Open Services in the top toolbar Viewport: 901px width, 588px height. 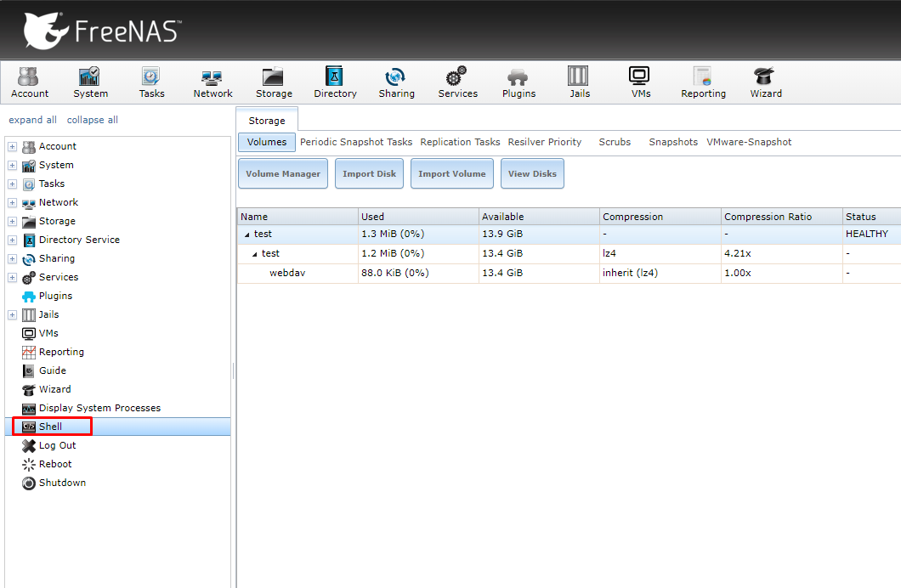point(457,82)
